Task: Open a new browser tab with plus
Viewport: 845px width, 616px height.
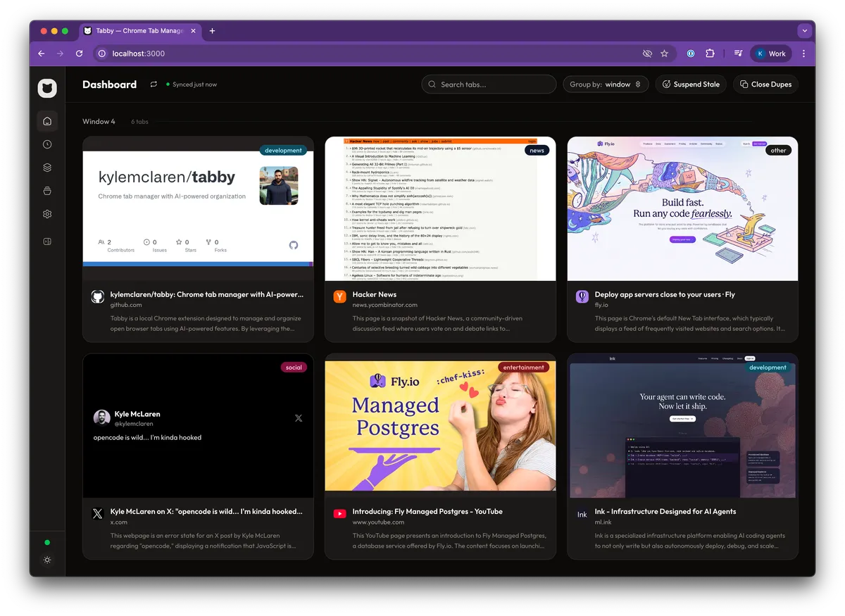Action: click(x=212, y=31)
